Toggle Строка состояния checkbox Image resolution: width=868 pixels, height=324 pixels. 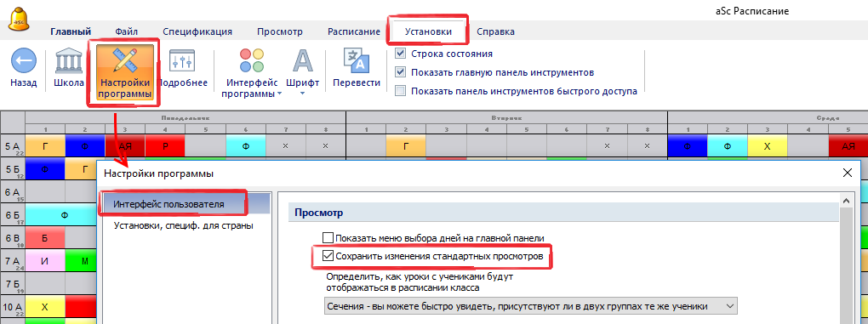[400, 54]
